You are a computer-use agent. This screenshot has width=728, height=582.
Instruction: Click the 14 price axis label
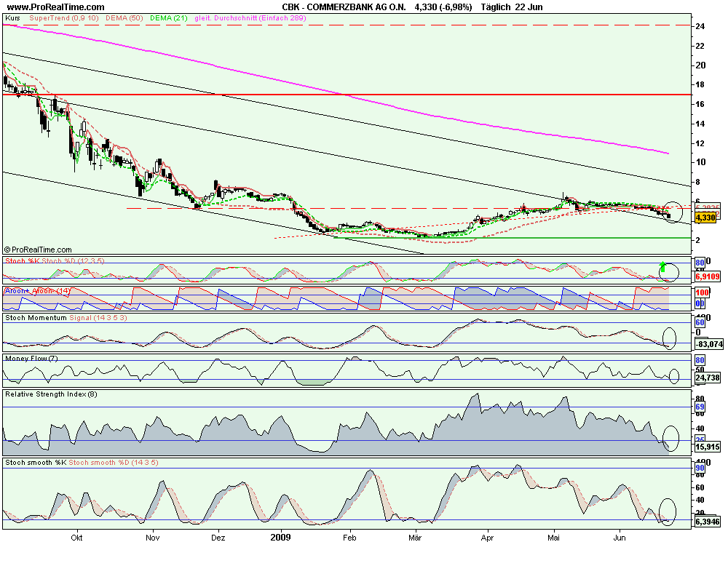[x=700, y=124]
